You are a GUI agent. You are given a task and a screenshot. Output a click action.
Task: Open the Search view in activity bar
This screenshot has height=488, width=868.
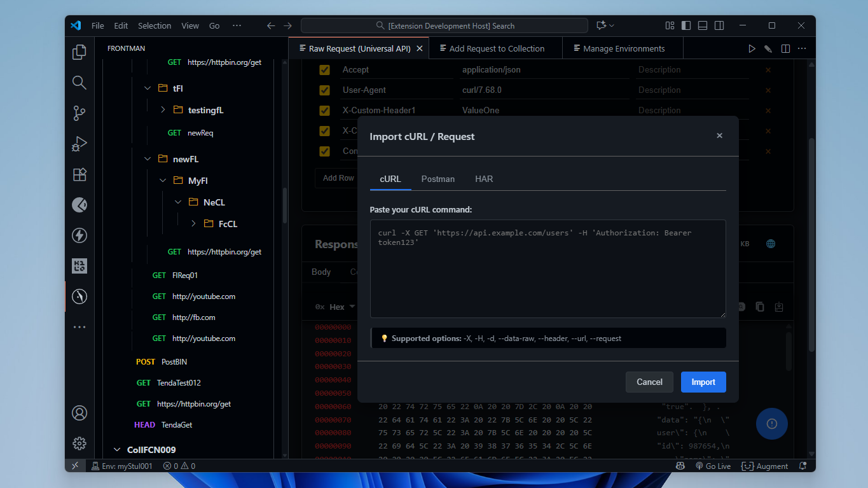click(x=79, y=83)
